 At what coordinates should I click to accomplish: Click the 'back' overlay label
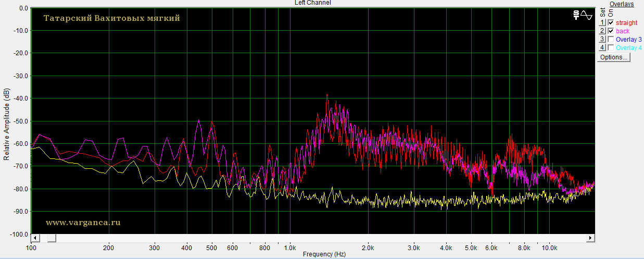click(623, 31)
